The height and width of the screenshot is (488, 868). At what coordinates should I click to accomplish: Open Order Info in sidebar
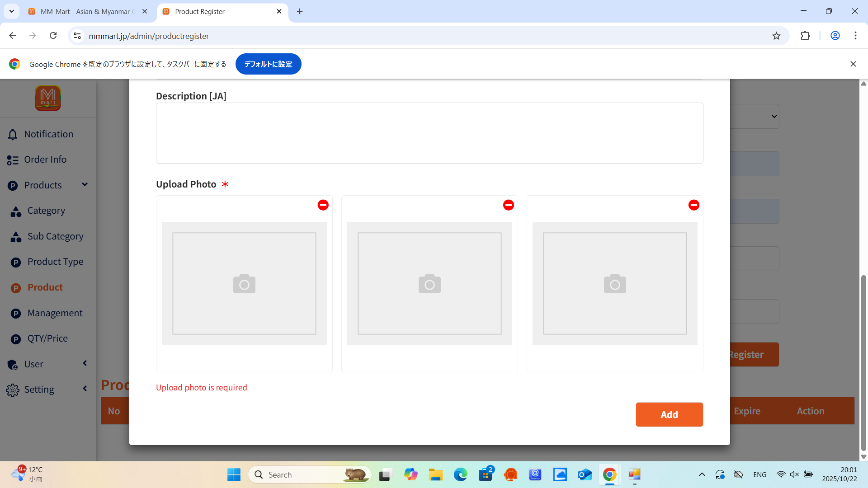click(x=45, y=160)
